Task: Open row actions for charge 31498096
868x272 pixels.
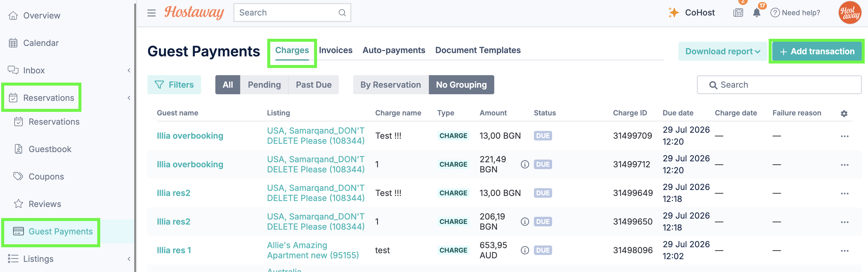Action: [x=844, y=251]
